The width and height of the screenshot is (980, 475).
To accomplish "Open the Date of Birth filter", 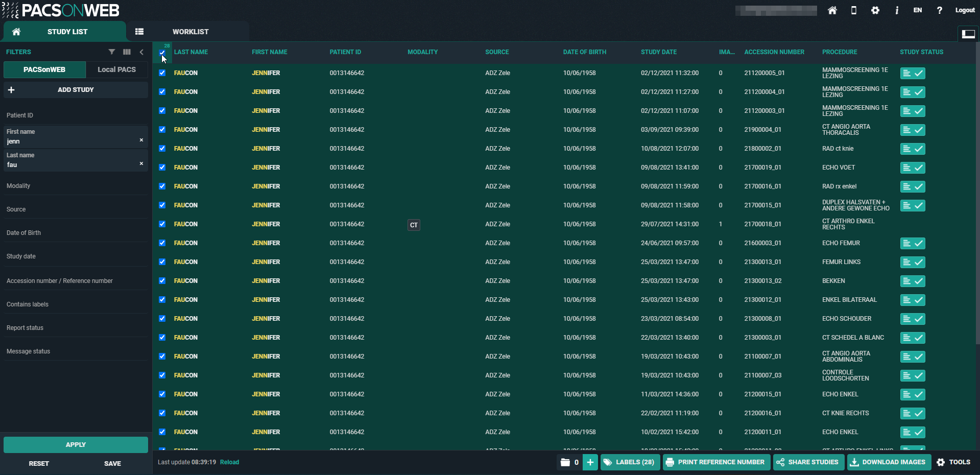I will 76,232.
